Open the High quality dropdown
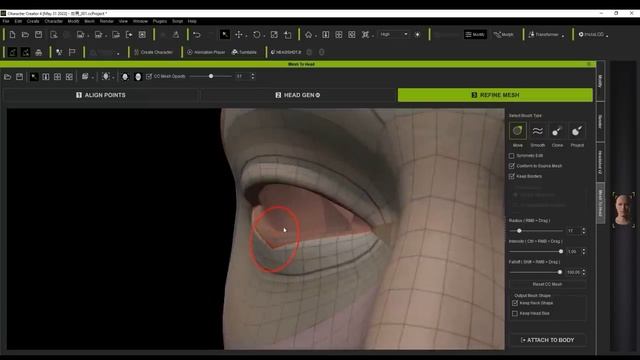The width and height of the screenshot is (640, 360). click(393, 35)
